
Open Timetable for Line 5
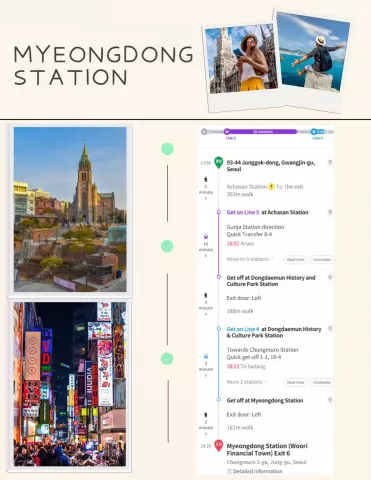click(322, 259)
